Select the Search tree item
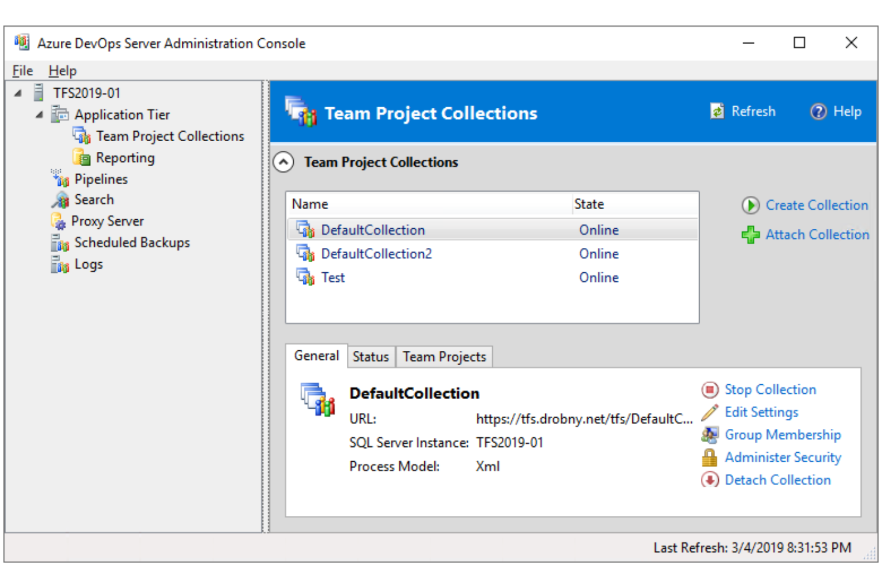The height and width of the screenshot is (588, 882). [94, 200]
